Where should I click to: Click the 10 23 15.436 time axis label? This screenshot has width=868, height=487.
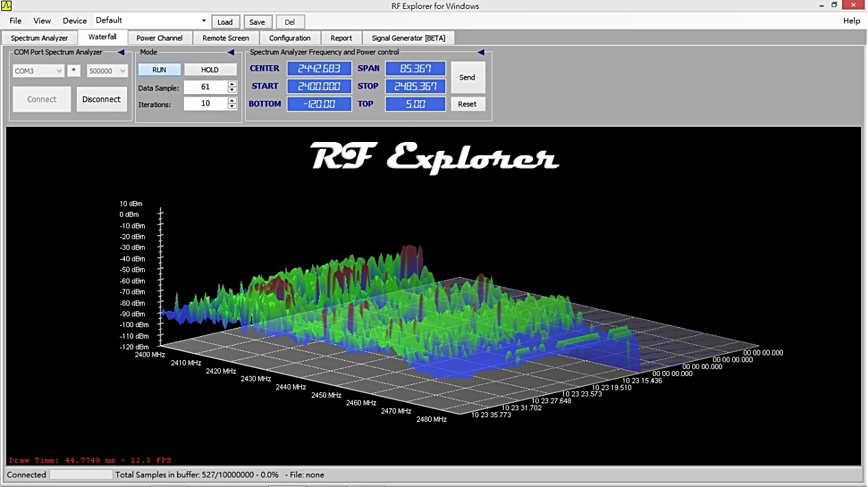pyautogui.click(x=642, y=380)
